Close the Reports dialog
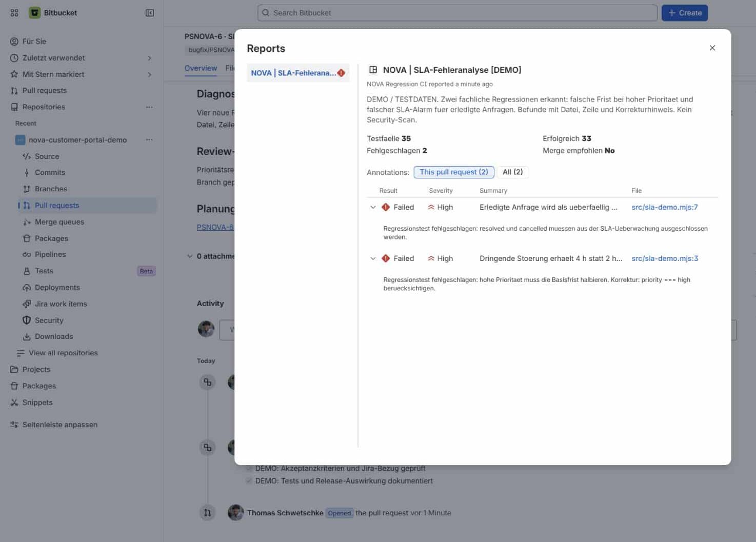Viewport: 756px width, 542px height. pyautogui.click(x=712, y=48)
